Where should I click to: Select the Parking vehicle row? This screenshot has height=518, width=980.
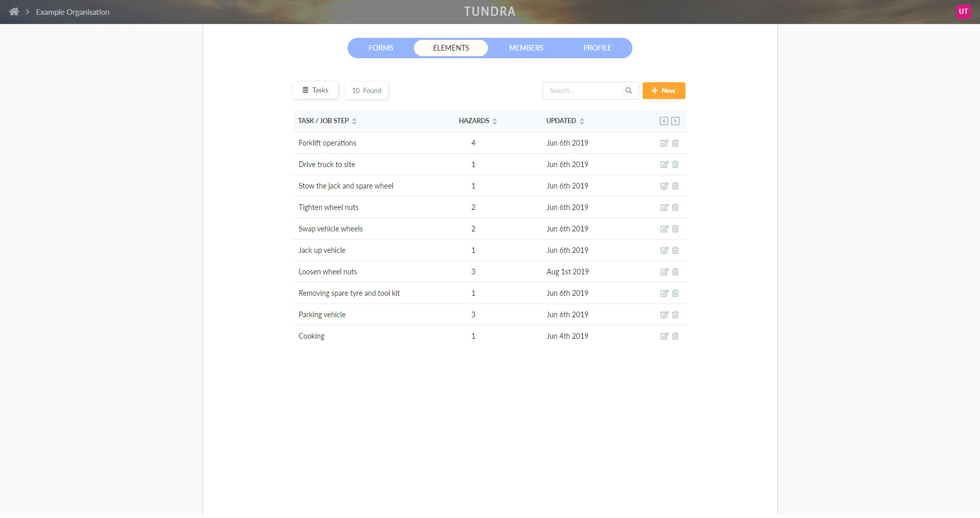[489, 315]
